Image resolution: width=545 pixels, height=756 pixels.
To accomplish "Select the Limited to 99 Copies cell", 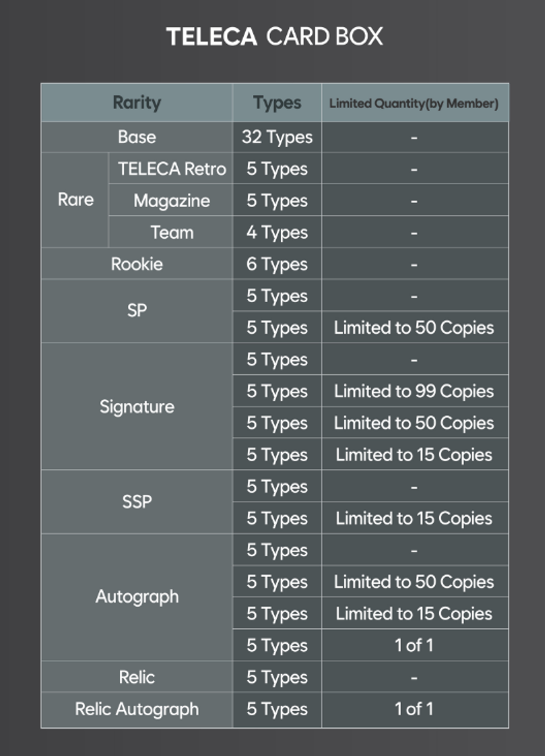I will click(x=415, y=391).
